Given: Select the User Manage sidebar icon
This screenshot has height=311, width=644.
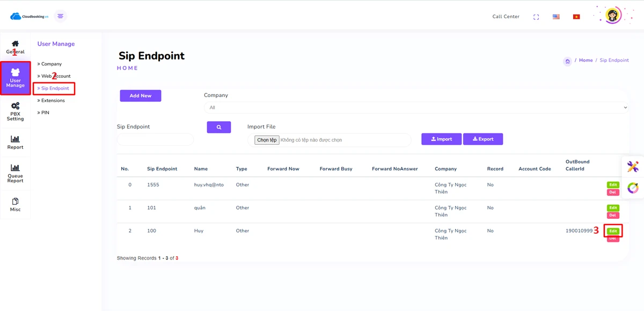Looking at the screenshot, I should (x=15, y=72).
